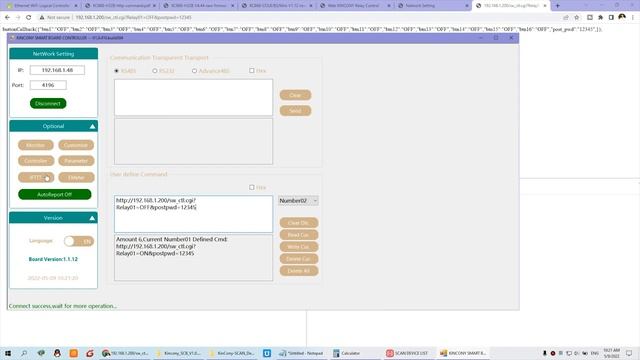This screenshot has height=360, width=640.
Task: Switch to the third KC868 browser tab
Action: (x=199, y=6)
